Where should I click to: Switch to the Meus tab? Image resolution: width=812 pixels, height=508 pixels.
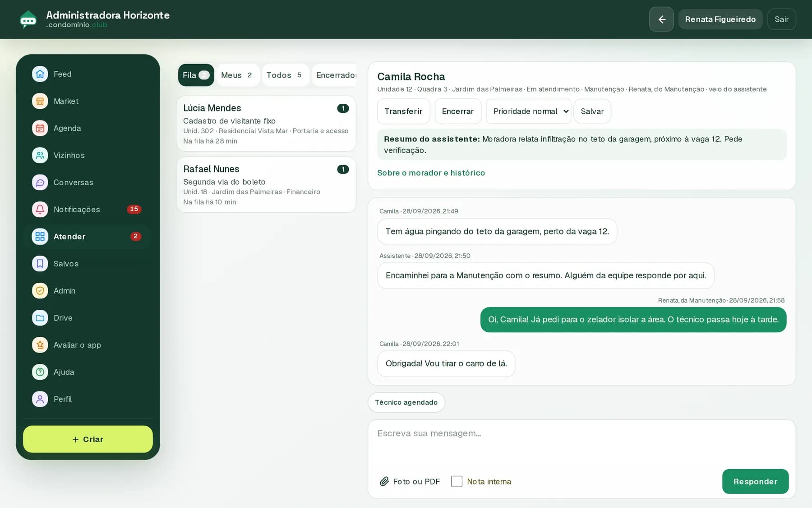pos(237,75)
